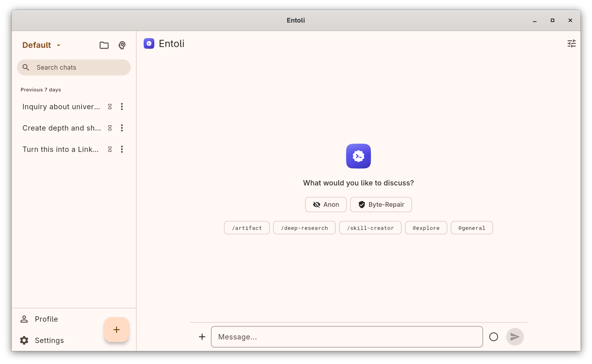Select the /deep-research command chip

[x=304, y=228]
